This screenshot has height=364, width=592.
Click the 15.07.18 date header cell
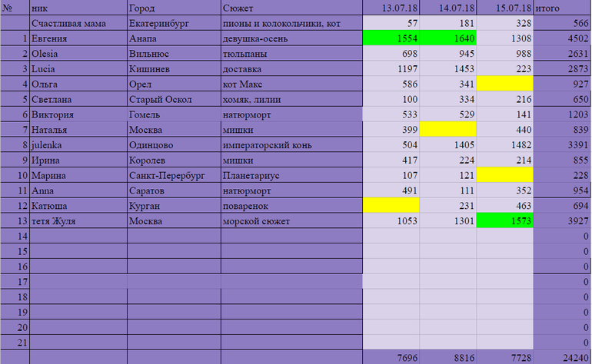(504, 8)
